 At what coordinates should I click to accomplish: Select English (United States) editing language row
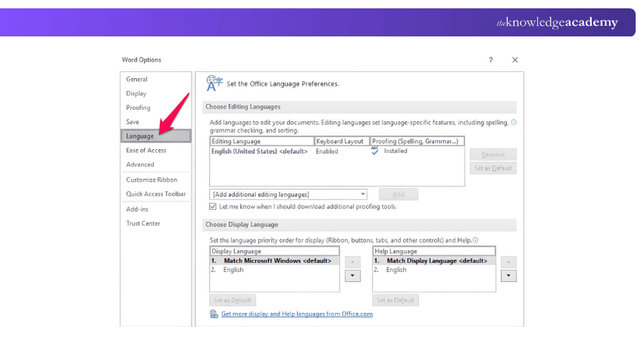(337, 152)
